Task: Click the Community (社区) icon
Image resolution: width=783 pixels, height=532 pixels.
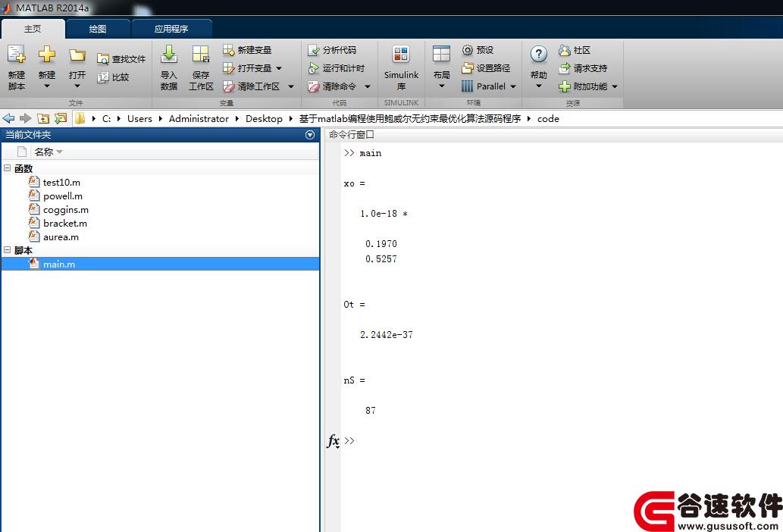Action: pos(564,50)
